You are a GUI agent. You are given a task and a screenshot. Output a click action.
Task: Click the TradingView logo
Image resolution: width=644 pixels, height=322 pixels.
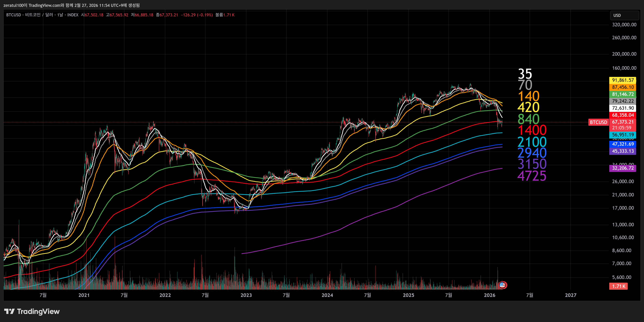pyautogui.click(x=32, y=311)
